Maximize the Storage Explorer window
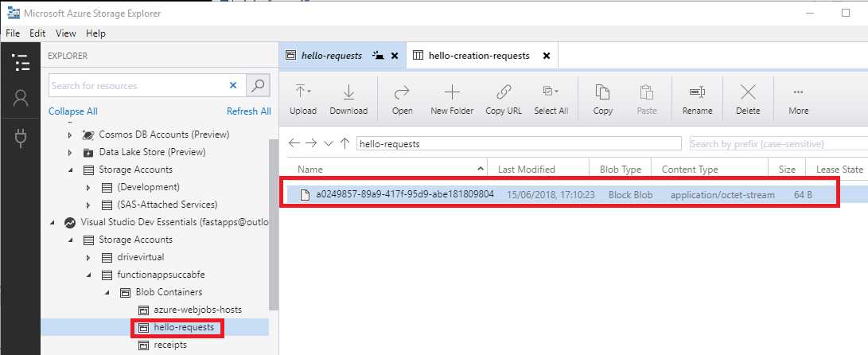This screenshot has height=355, width=868. point(845,13)
